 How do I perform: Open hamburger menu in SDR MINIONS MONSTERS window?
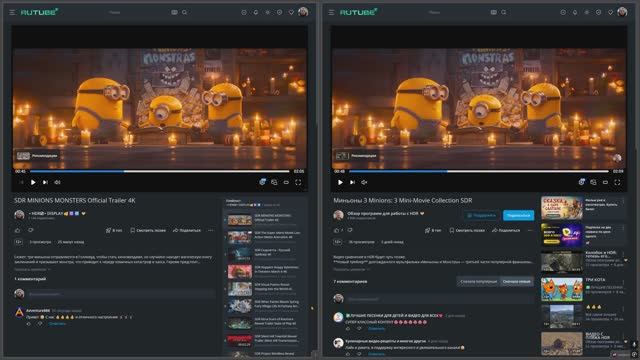click(12, 12)
